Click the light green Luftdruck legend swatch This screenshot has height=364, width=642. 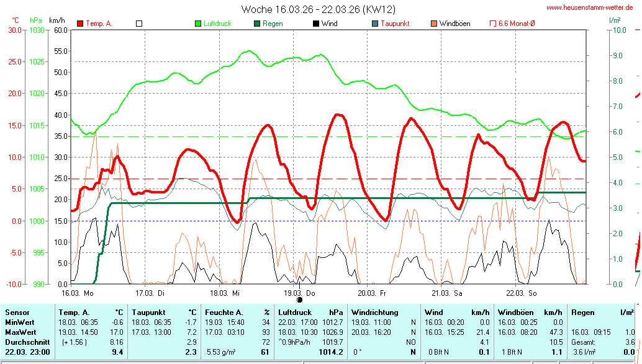[198, 24]
